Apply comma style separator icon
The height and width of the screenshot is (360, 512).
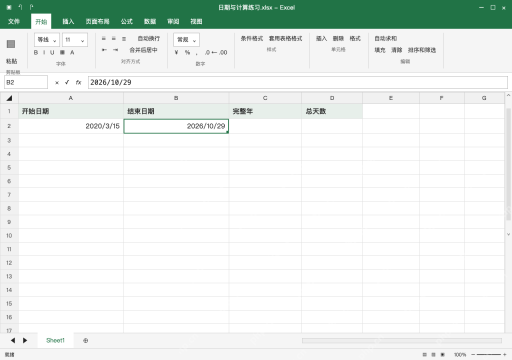pyautogui.click(x=197, y=53)
